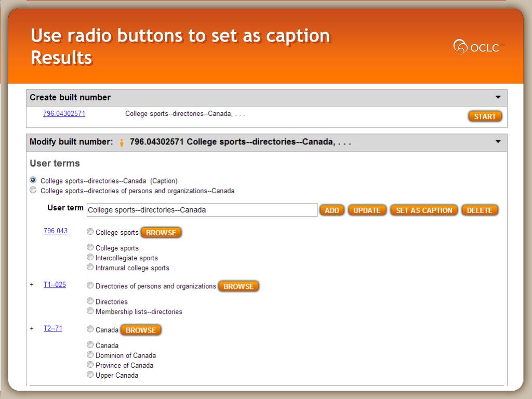Choose the Dominion of Canada radio button
Screen dimensions: 532x399
coord(90,354)
